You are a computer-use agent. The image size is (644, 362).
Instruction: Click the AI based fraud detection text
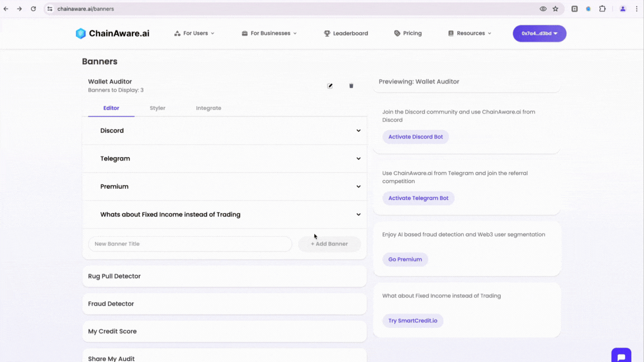point(463,235)
